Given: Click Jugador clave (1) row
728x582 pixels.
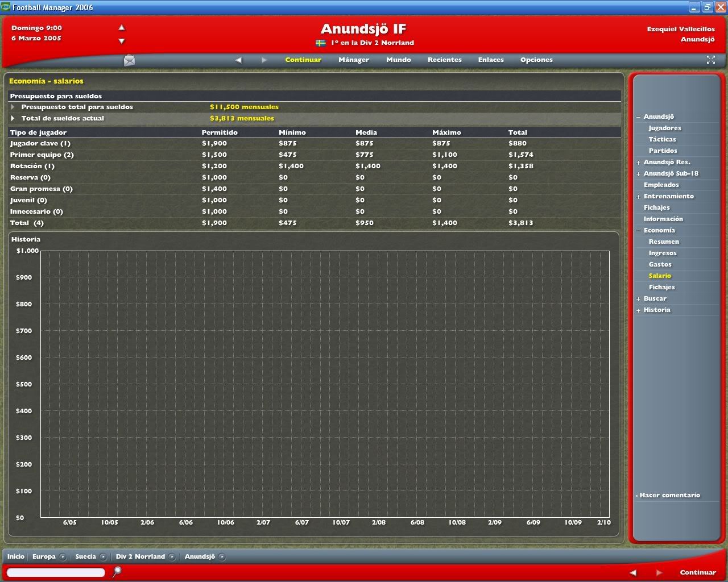Looking at the screenshot, I should coord(315,143).
